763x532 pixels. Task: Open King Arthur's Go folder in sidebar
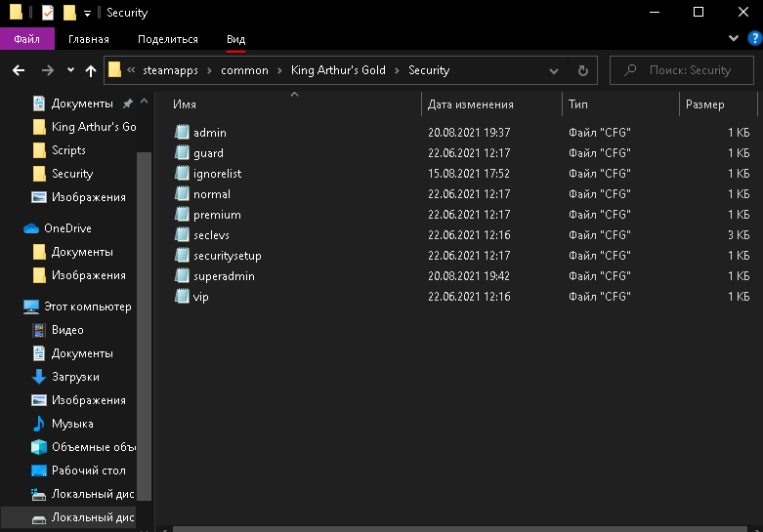(x=94, y=127)
